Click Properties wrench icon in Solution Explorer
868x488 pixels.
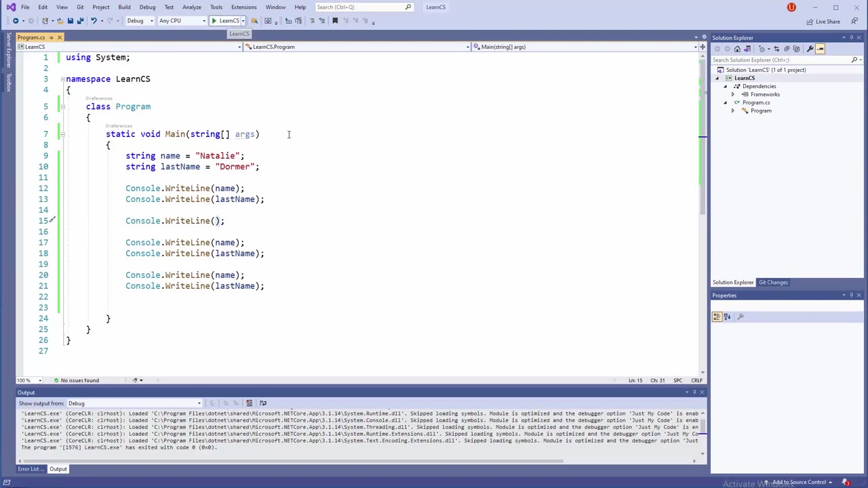[x=810, y=49]
